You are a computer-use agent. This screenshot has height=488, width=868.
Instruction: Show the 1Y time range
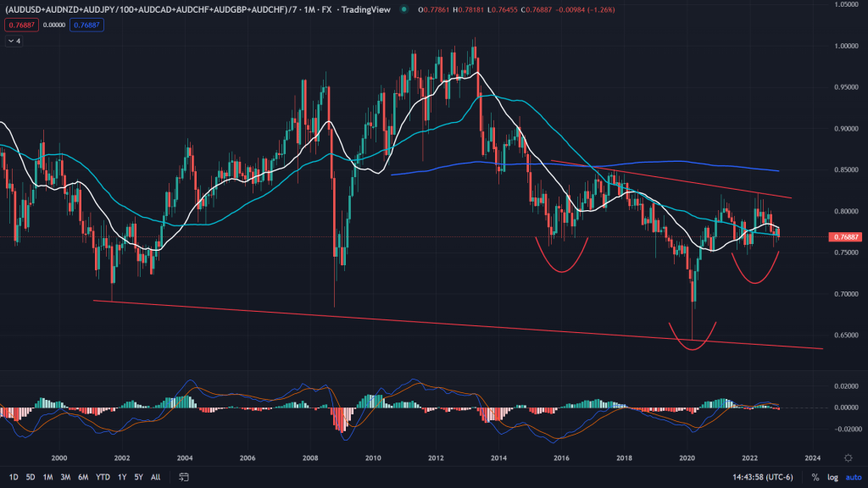coord(123,477)
